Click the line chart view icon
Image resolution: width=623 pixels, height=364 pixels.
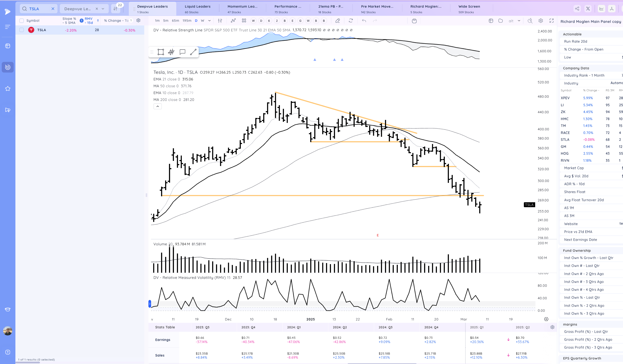[x=601, y=9]
